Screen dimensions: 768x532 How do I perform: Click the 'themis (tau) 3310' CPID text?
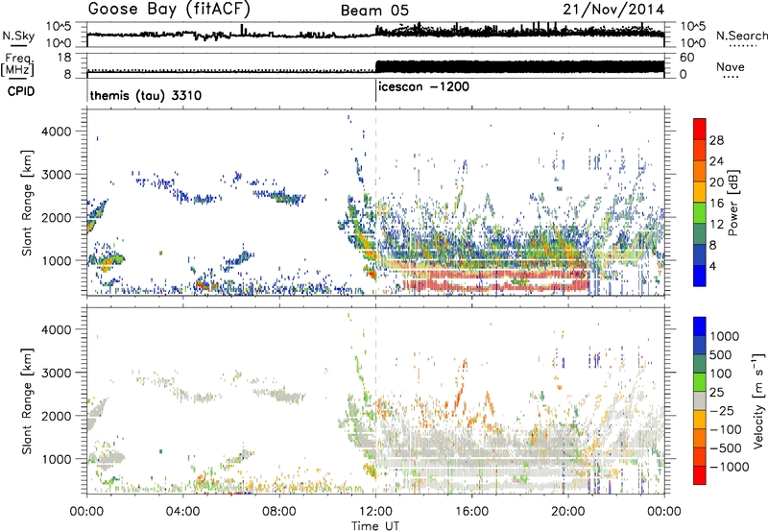pos(146,95)
